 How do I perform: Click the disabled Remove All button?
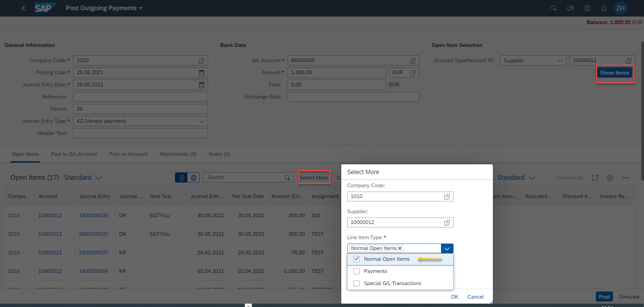point(569,178)
